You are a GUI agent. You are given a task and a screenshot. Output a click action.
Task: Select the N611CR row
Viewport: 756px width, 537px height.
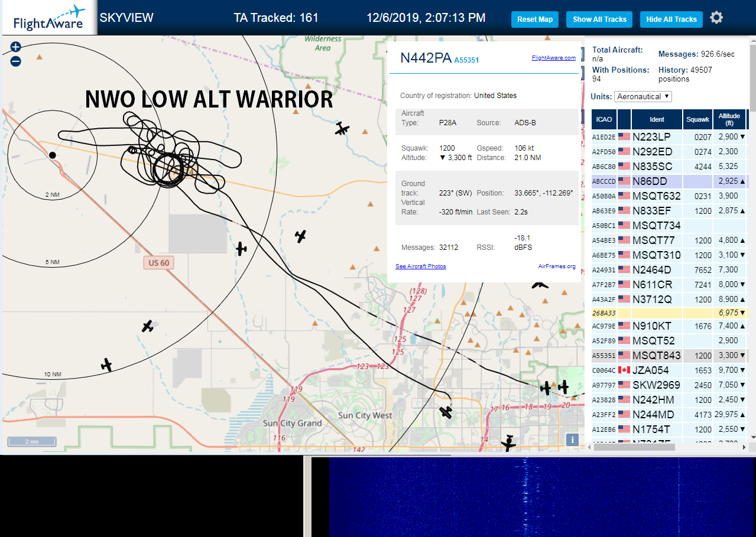click(x=670, y=284)
